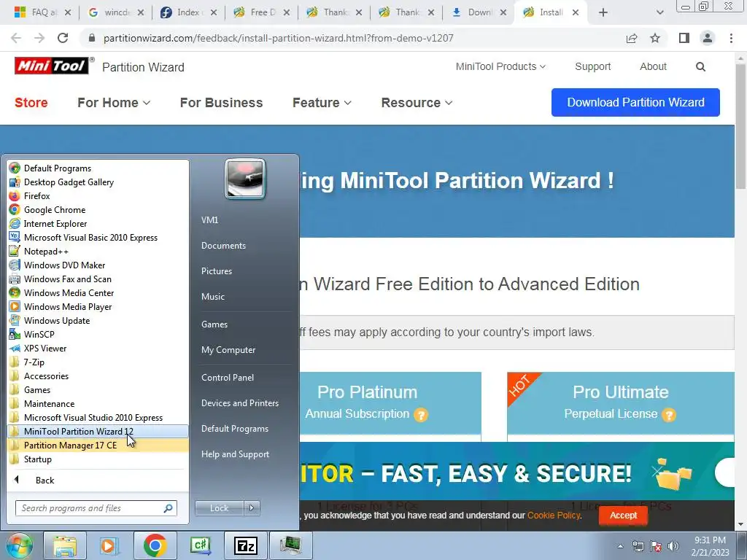The height and width of the screenshot is (560, 747).
Task: Open a new Chrome tab
Action: click(x=603, y=12)
